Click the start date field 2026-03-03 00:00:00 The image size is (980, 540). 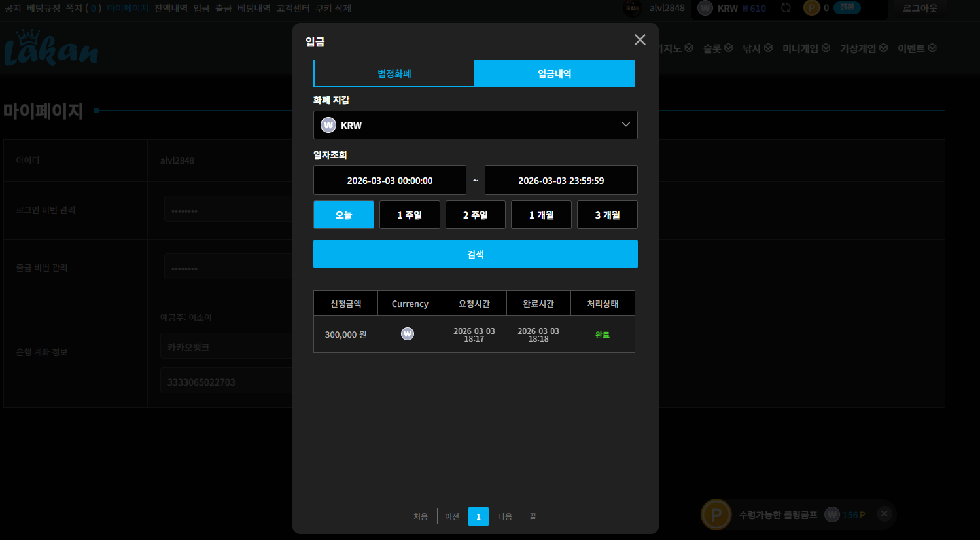point(390,180)
